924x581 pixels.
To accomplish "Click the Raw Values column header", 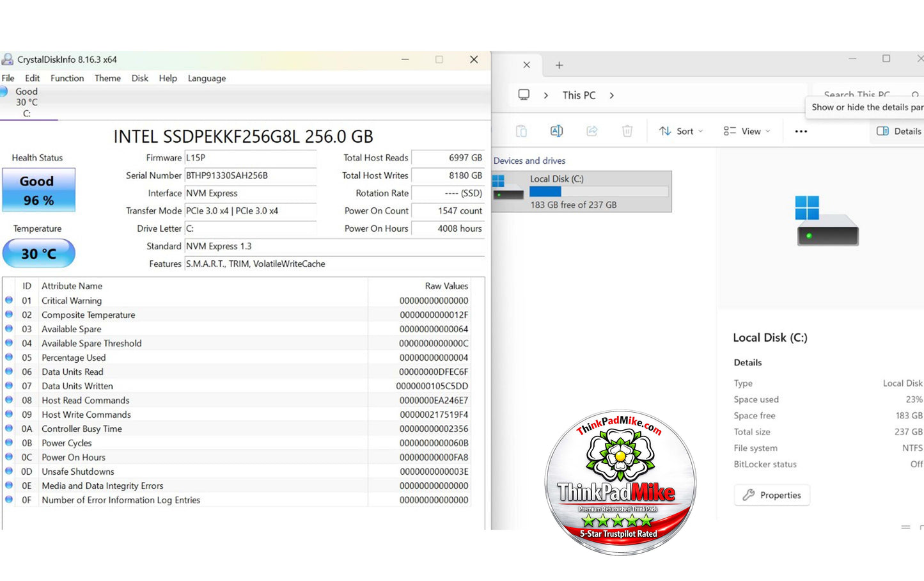I will click(446, 286).
